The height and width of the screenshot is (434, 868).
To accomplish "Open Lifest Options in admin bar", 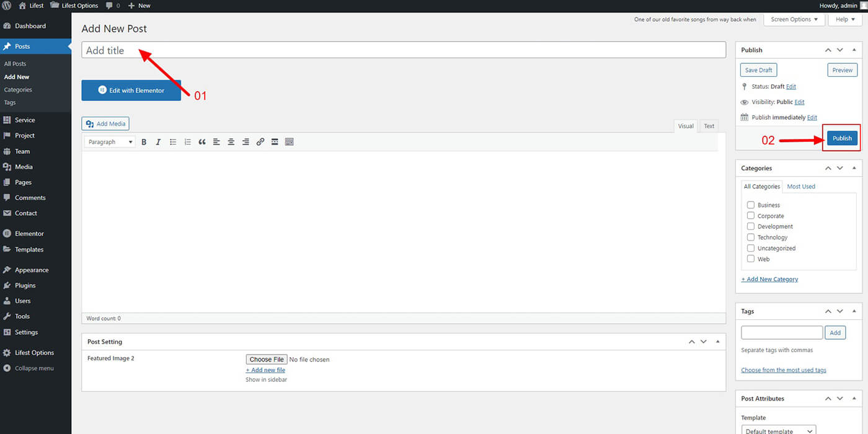I will pos(74,6).
